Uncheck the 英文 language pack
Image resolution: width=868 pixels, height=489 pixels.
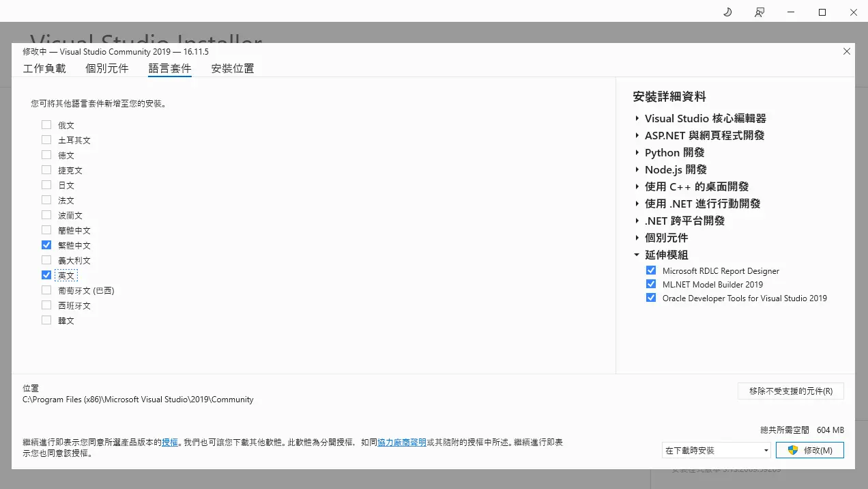tap(46, 275)
